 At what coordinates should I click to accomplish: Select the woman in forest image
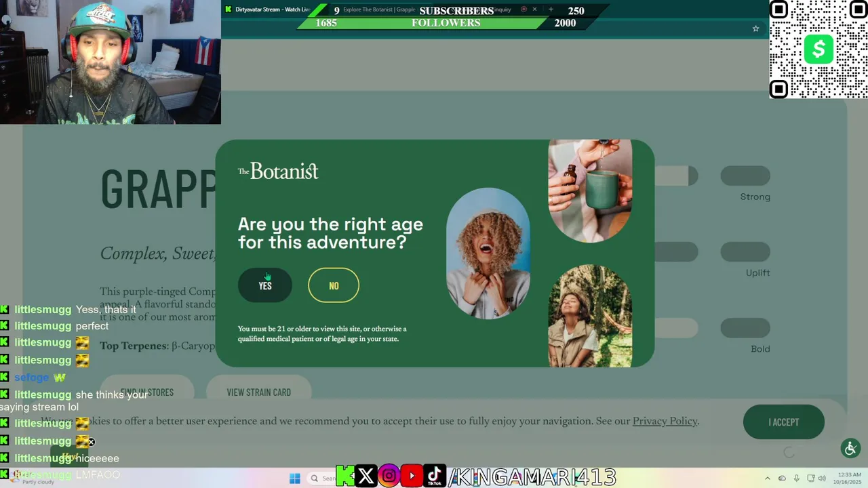(590, 316)
